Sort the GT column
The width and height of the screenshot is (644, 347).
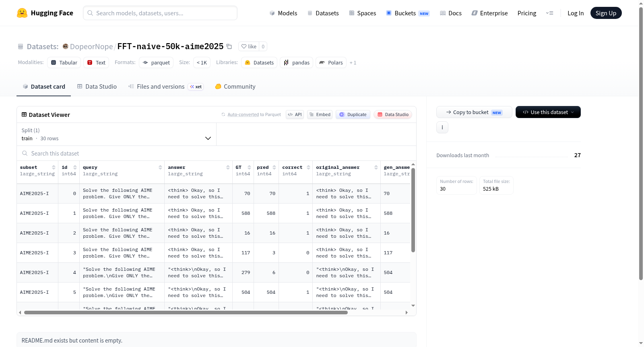[249, 167]
